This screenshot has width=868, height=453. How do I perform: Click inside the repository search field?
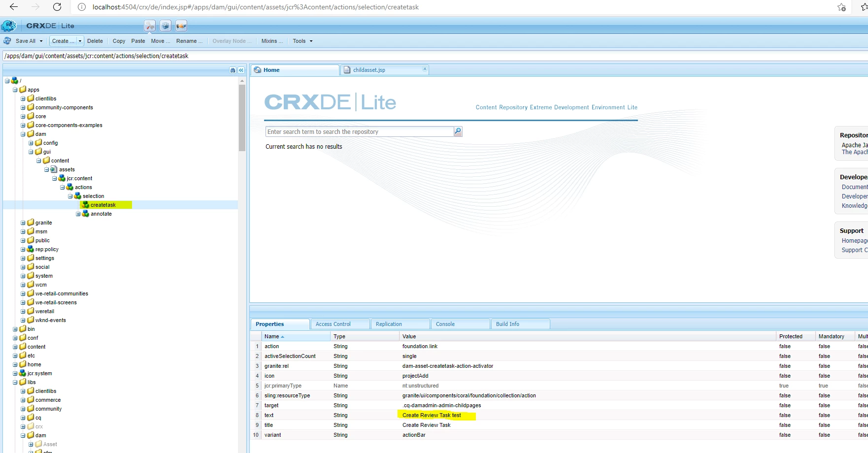[x=360, y=131]
